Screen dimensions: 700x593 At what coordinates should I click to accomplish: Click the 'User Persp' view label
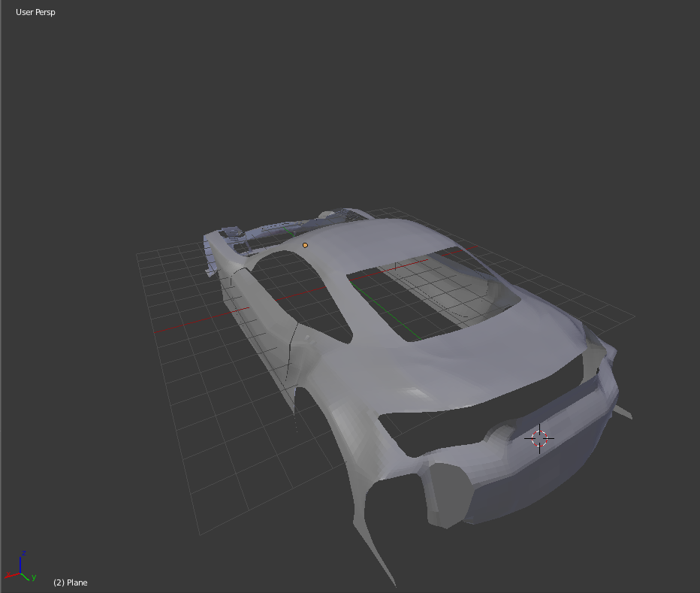pyautogui.click(x=36, y=12)
